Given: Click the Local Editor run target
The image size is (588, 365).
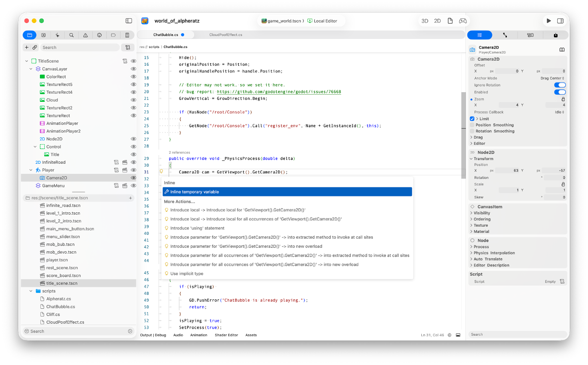Looking at the screenshot, I should (x=322, y=21).
